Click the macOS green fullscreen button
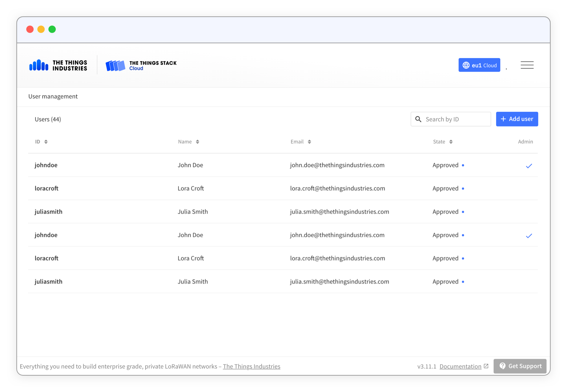 [x=52, y=29]
